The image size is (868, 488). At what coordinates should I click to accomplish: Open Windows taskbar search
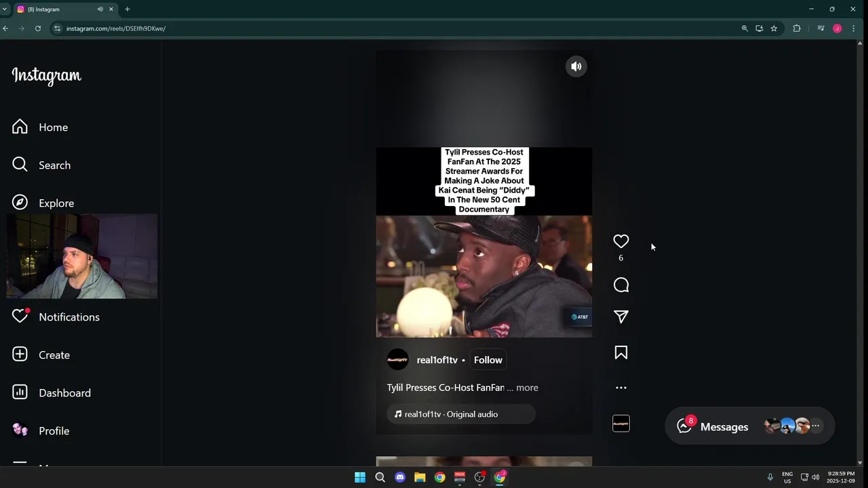(380, 477)
